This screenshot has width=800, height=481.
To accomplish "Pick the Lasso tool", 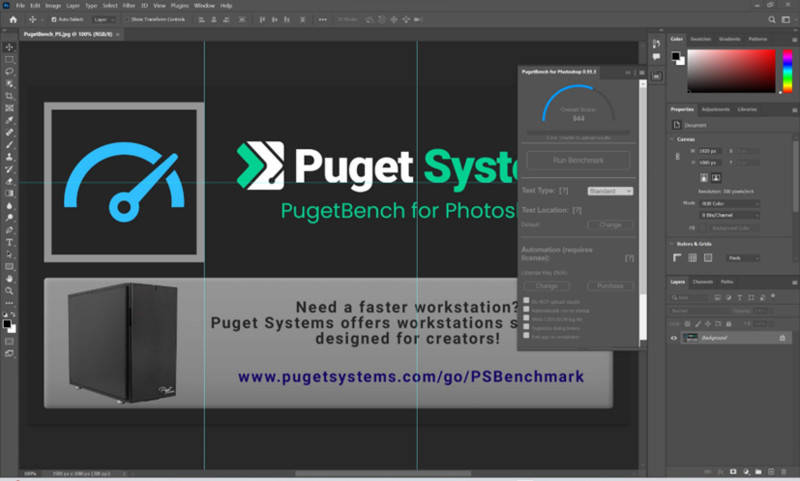I will click(10, 72).
